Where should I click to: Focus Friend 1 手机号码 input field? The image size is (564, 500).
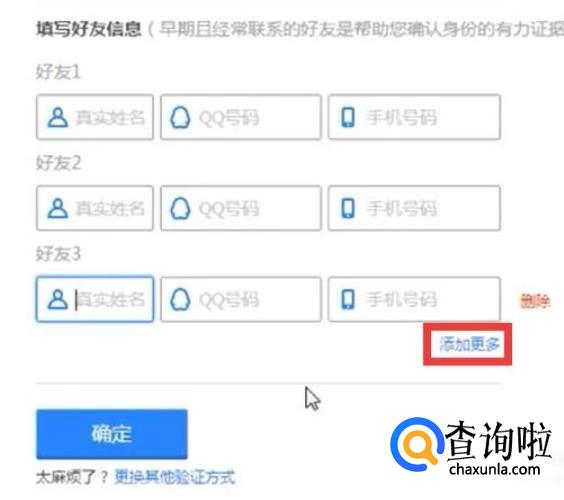[x=414, y=117]
